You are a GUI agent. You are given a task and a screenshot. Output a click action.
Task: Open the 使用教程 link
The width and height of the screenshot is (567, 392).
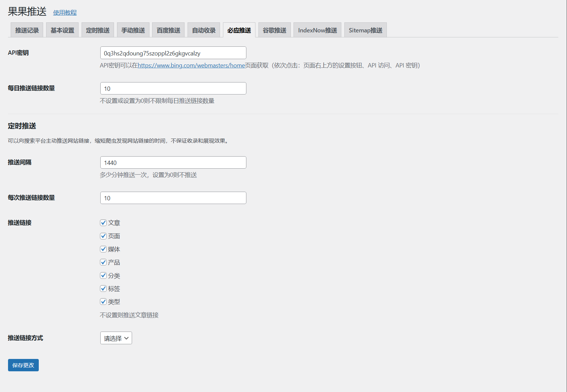[x=65, y=12]
